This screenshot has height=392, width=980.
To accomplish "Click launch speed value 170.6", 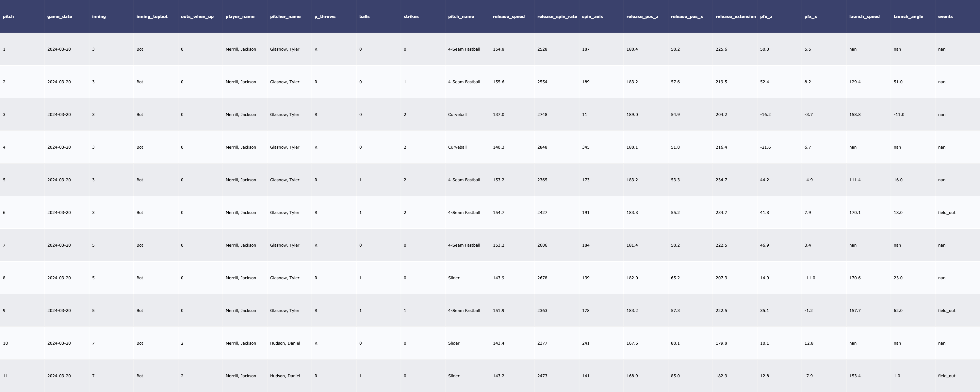I will click(x=855, y=278).
